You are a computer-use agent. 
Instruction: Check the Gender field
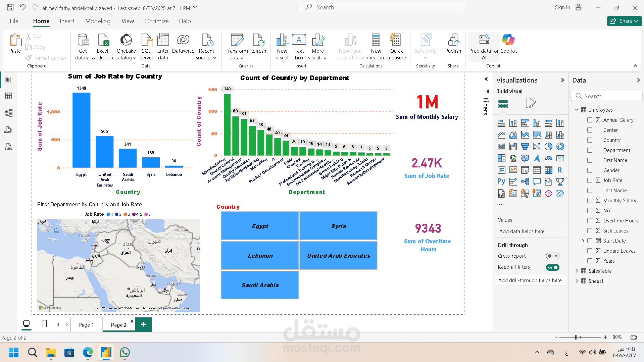click(590, 170)
